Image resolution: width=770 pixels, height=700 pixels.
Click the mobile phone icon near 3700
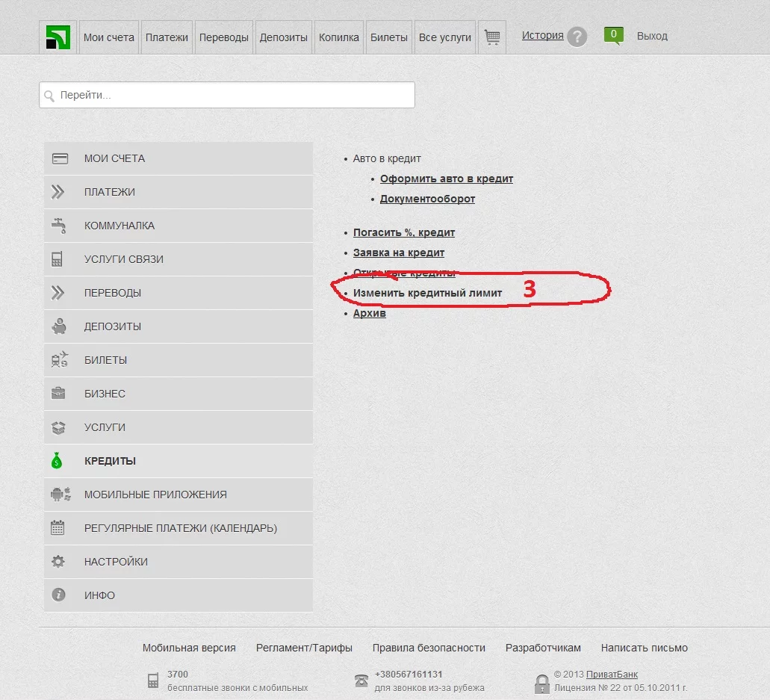pyautogui.click(x=152, y=681)
